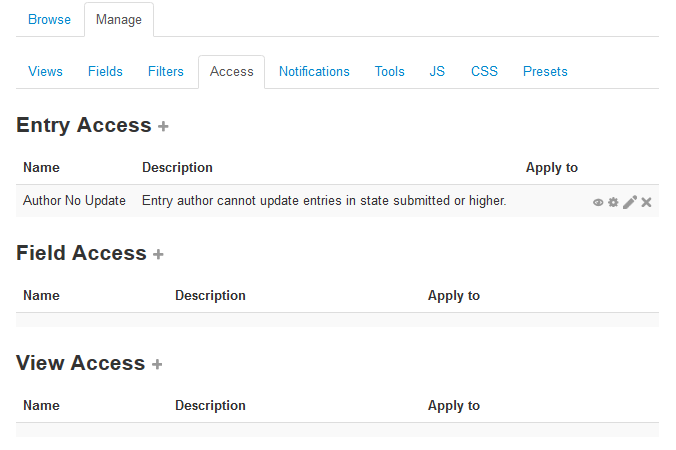Go to the Fields tab
The height and width of the screenshot is (450, 676).
pyautogui.click(x=105, y=71)
